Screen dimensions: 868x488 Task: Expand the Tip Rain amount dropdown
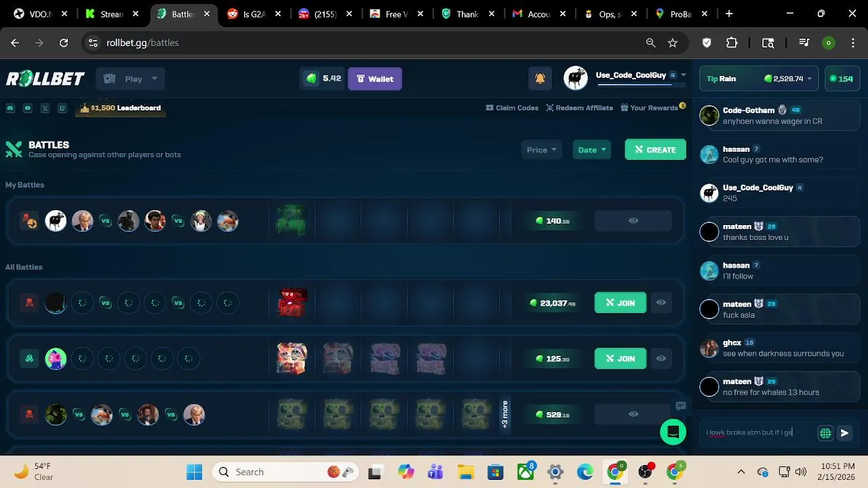point(809,79)
